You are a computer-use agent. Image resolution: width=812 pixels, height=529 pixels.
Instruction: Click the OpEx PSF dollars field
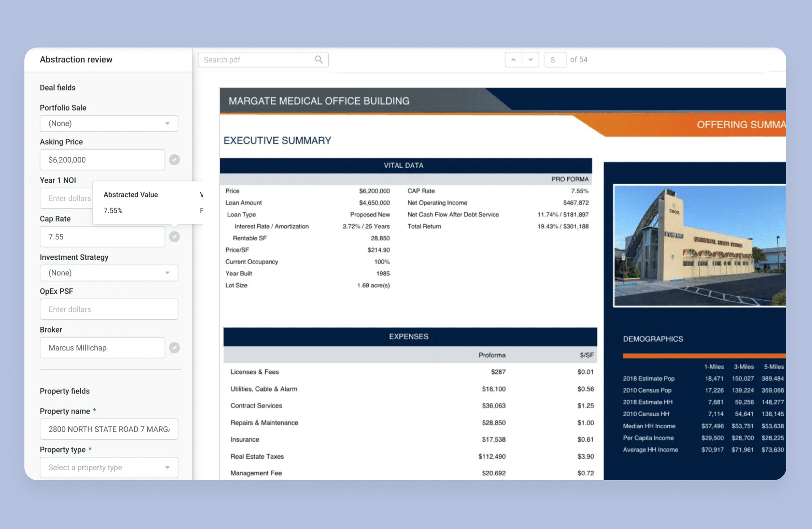(109, 309)
